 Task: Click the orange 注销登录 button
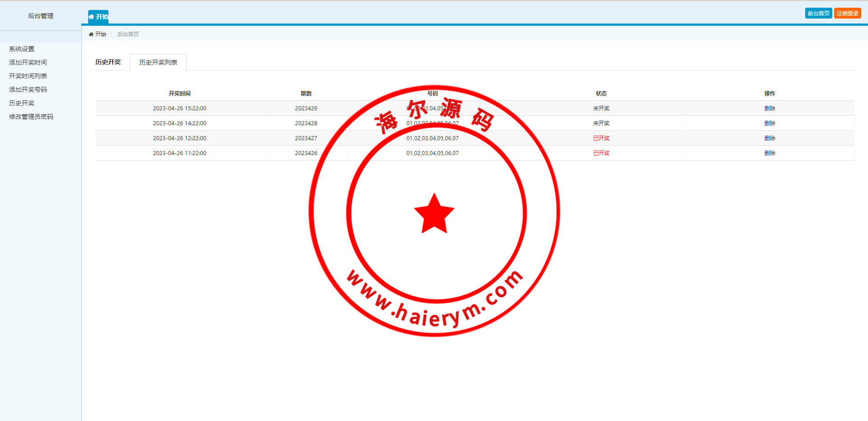(847, 14)
